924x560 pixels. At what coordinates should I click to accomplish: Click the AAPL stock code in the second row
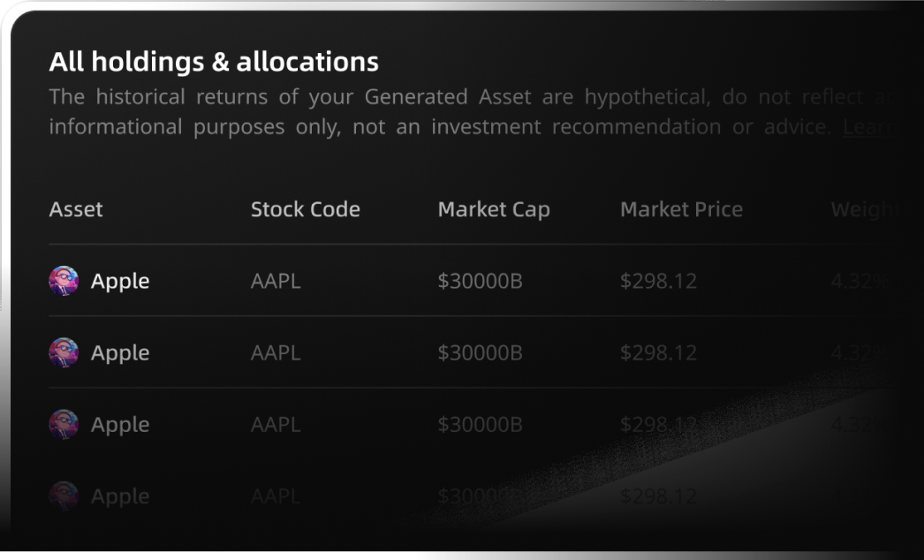coord(276,352)
